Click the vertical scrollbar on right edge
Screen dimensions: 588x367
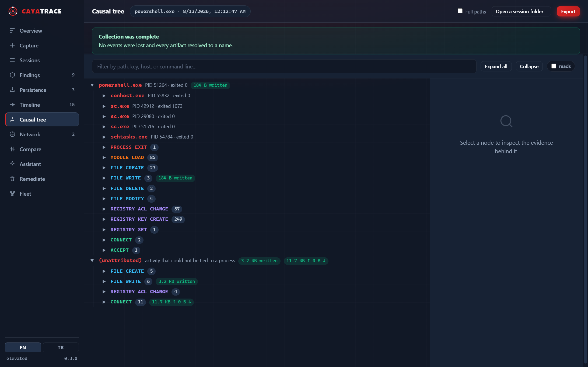(x=585, y=209)
